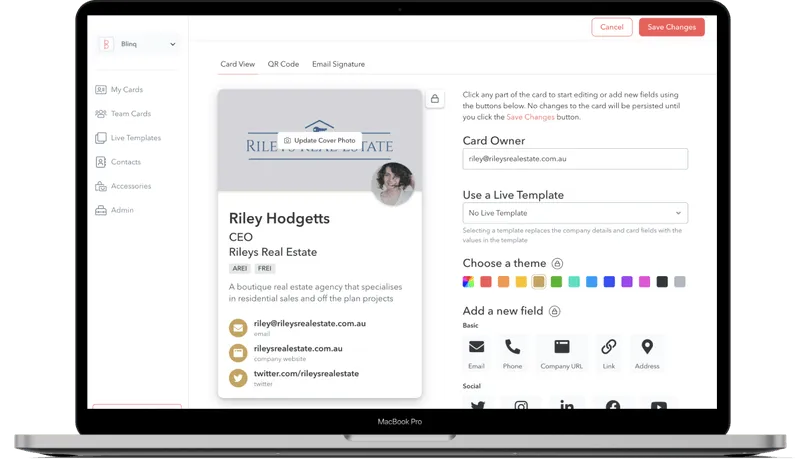Open the No Live Template dropdown
Viewport: 800px width, 459px height.
pos(575,213)
